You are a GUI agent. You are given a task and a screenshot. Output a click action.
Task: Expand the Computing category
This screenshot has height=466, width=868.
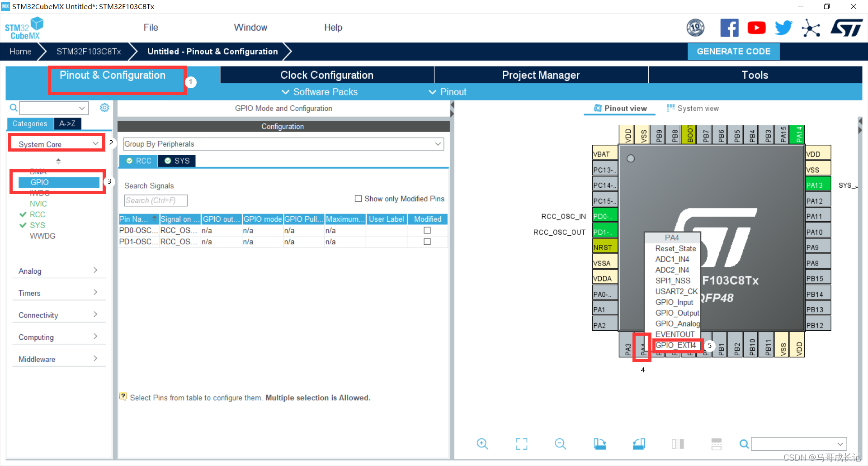pos(58,337)
